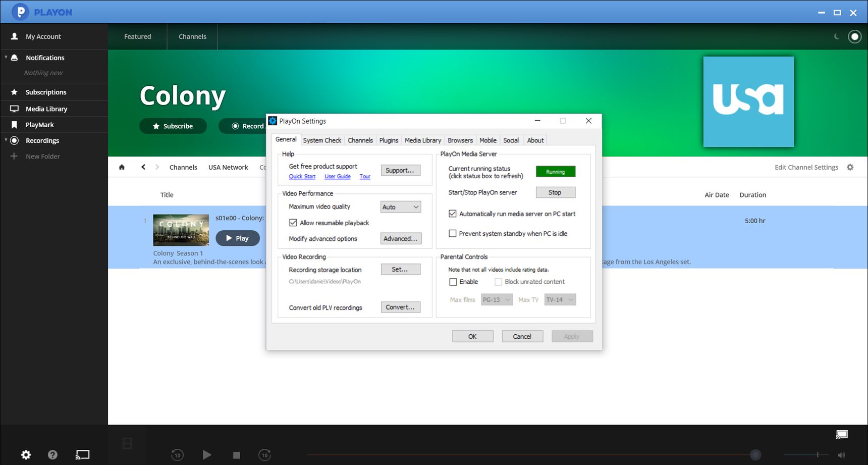868x465 pixels.
Task: Rewind 10 seconds in player bar
Action: pos(177,455)
